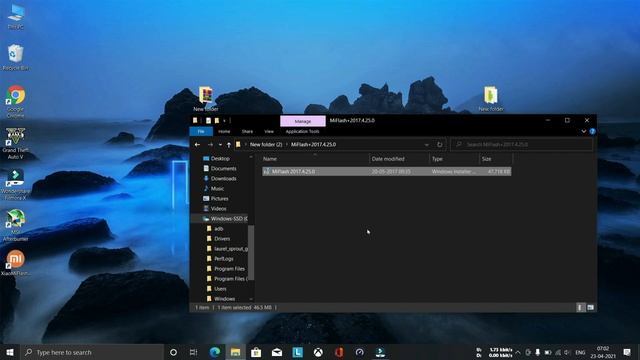Open Xbox app from taskbar
Screen dimensions: 640x360
click(x=318, y=352)
